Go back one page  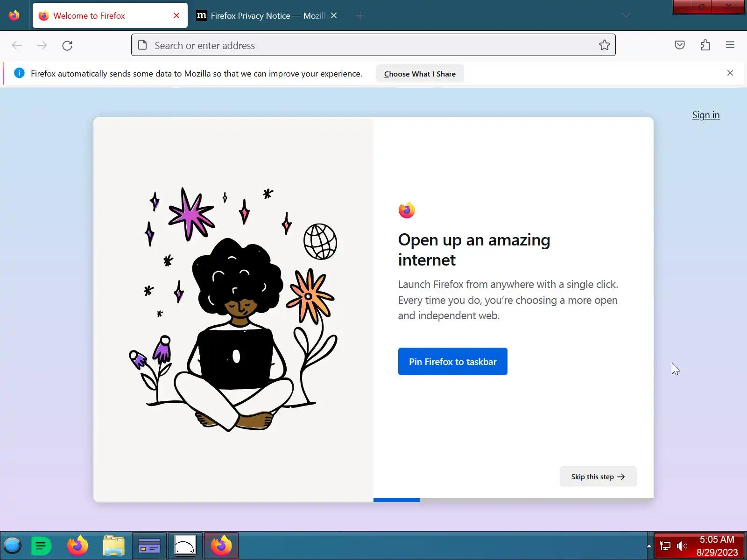[17, 45]
